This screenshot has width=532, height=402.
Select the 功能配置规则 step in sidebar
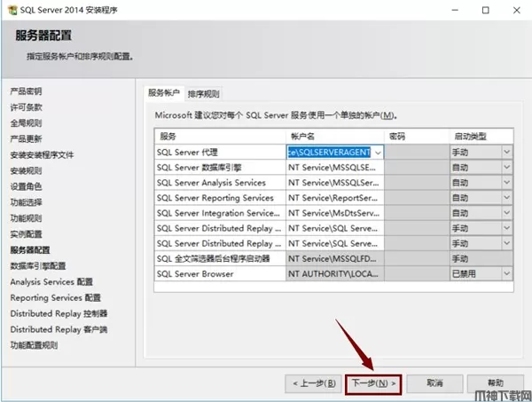[x=34, y=345]
